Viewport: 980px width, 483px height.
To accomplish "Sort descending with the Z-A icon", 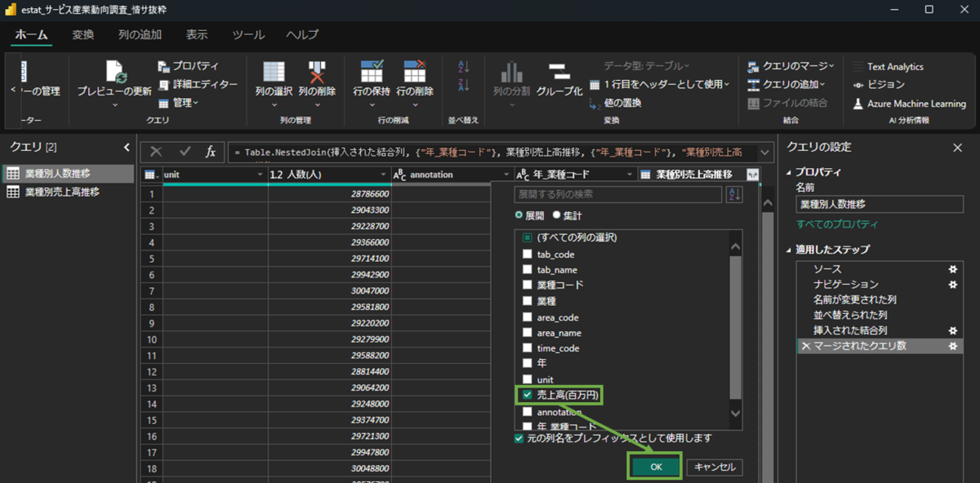I will pos(464,85).
